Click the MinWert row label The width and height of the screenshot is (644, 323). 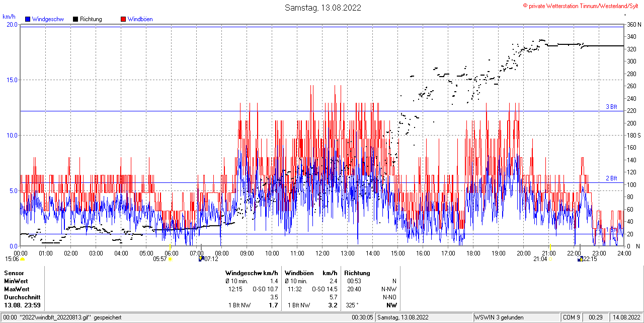[16, 281]
